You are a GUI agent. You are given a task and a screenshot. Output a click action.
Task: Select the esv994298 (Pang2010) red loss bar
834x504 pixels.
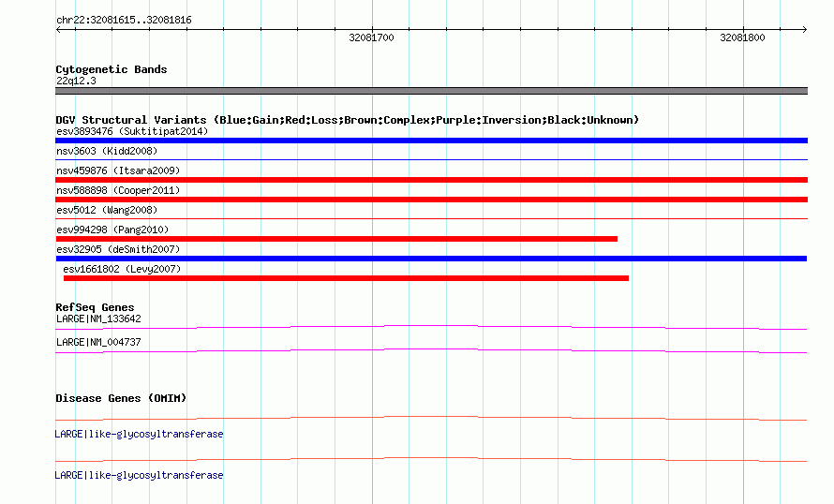[x=336, y=239]
